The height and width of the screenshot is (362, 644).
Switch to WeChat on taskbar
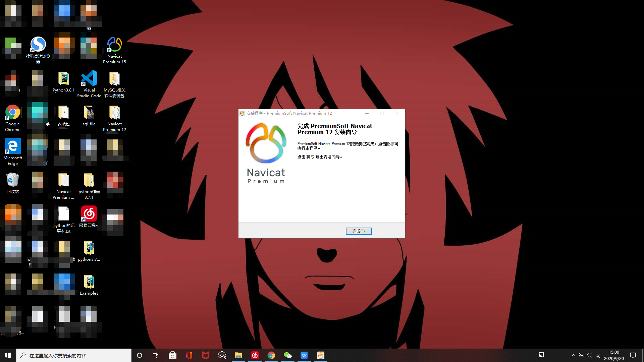(288, 355)
